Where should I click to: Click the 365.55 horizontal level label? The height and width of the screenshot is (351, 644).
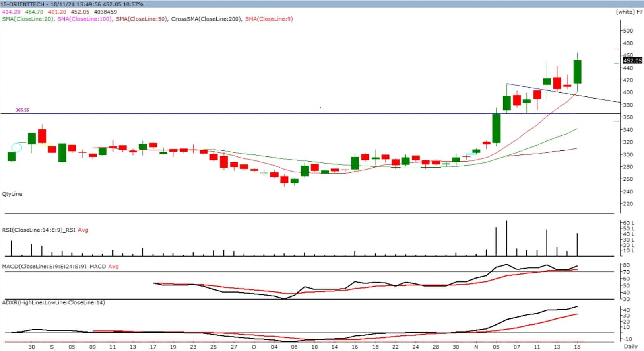[22, 110]
